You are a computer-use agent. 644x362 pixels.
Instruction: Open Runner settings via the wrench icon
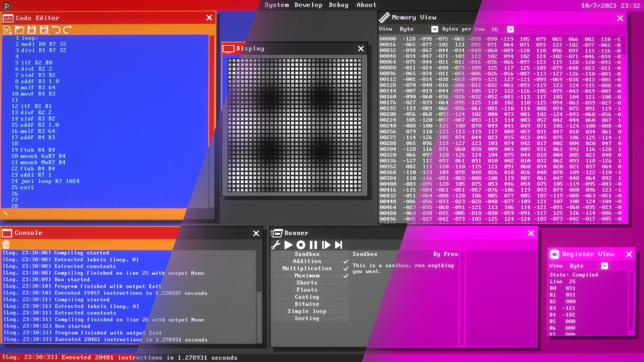pos(276,245)
